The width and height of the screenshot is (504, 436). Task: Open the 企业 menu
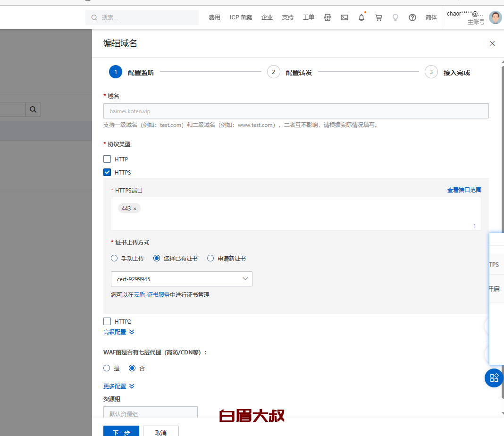267,17
